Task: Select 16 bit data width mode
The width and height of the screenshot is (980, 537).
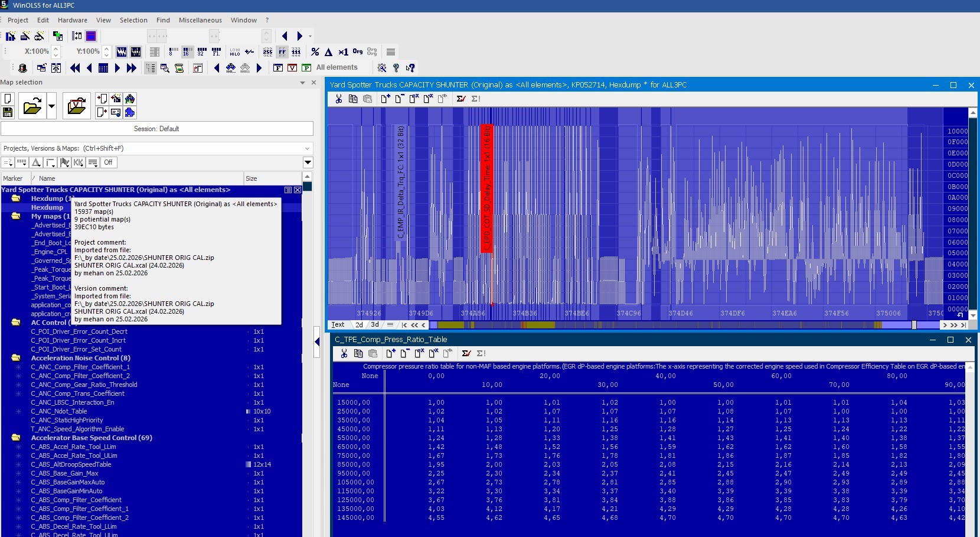Action: pos(187,52)
